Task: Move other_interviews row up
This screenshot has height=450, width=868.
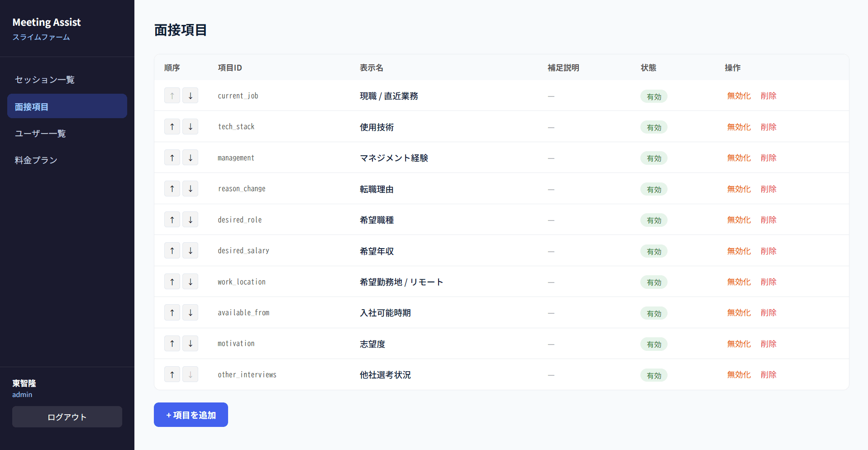Action: [172, 374]
